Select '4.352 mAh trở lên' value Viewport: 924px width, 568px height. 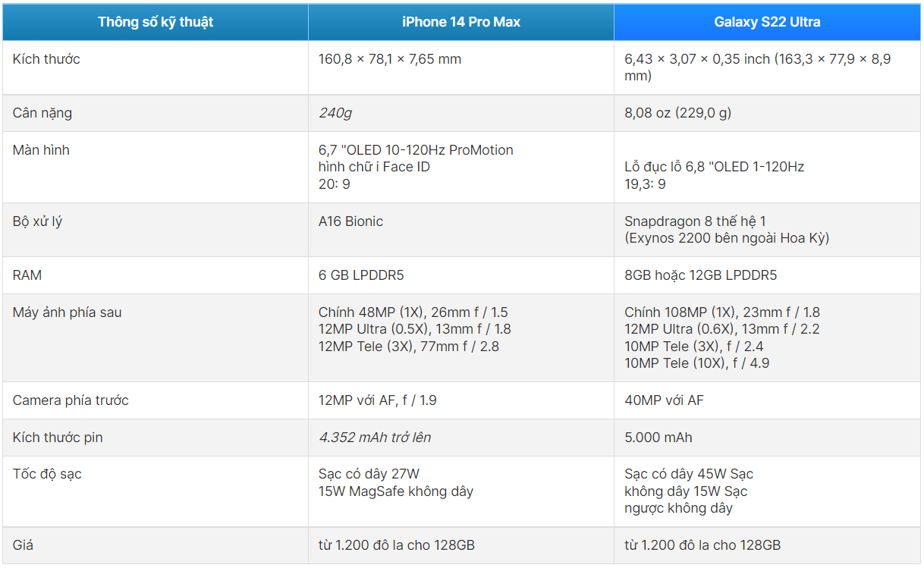click(x=375, y=438)
